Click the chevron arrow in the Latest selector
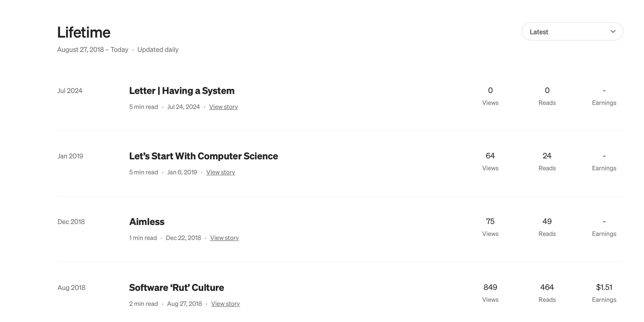The height and width of the screenshot is (322, 644). [613, 32]
